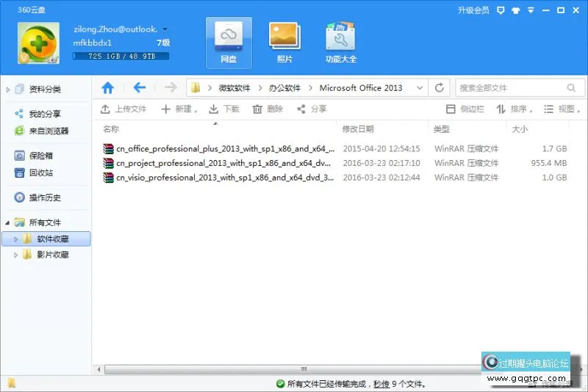Viewport: 588px width, 392px height.
Task: Open the 排序 sort dropdown
Action: pos(514,109)
